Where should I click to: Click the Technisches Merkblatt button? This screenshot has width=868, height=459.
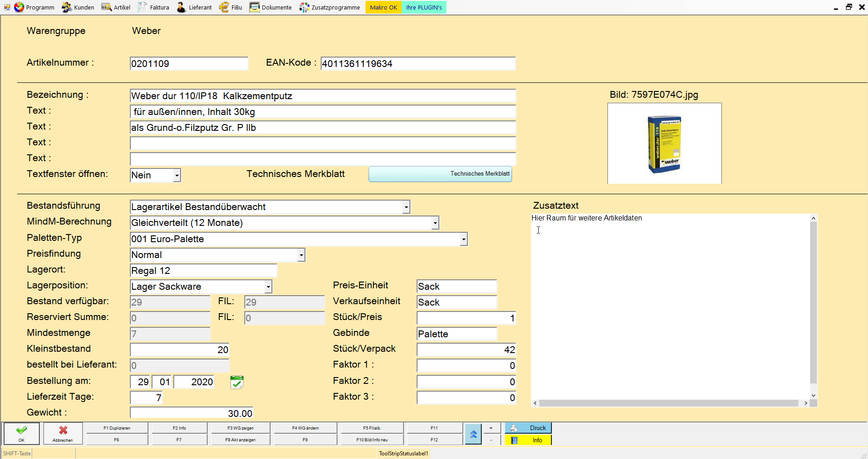[440, 174]
